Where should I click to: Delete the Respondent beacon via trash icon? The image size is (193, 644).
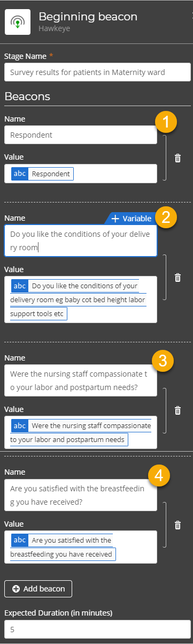click(x=177, y=158)
